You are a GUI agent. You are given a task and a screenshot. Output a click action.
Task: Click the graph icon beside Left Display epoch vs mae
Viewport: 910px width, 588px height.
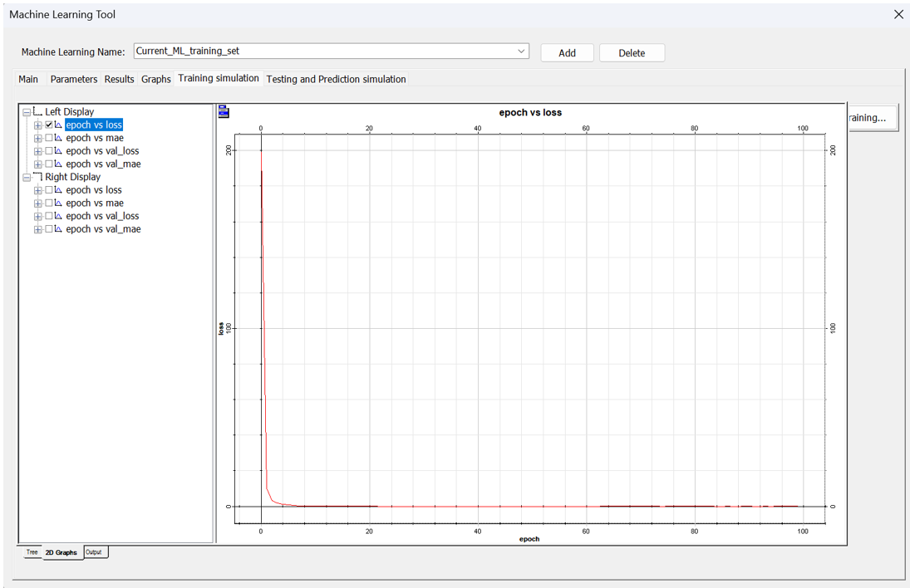coord(58,138)
